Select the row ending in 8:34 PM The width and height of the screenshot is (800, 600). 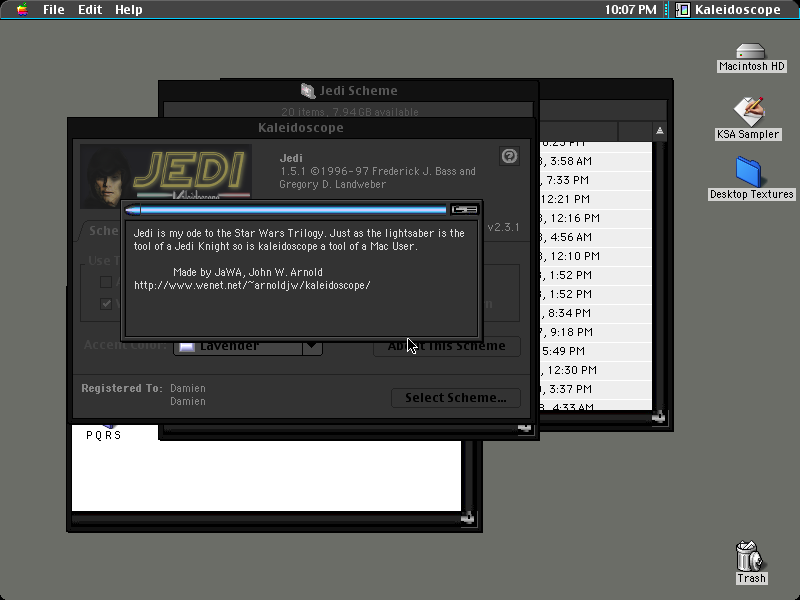pos(595,313)
